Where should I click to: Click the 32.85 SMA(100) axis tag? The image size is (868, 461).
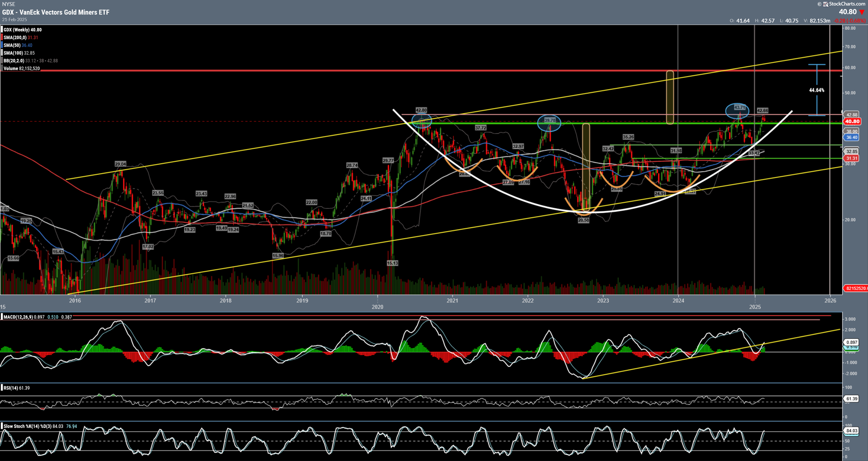[852, 152]
